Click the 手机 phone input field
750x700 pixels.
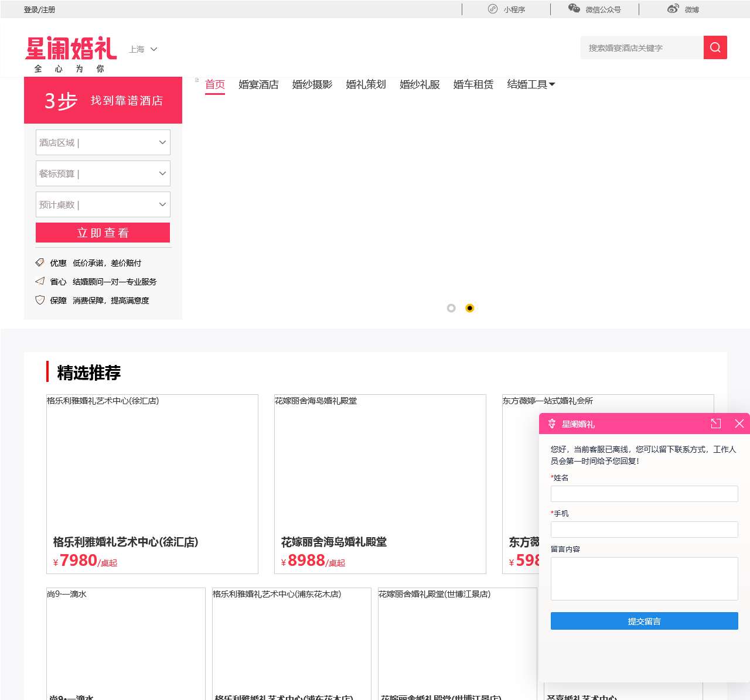644,529
